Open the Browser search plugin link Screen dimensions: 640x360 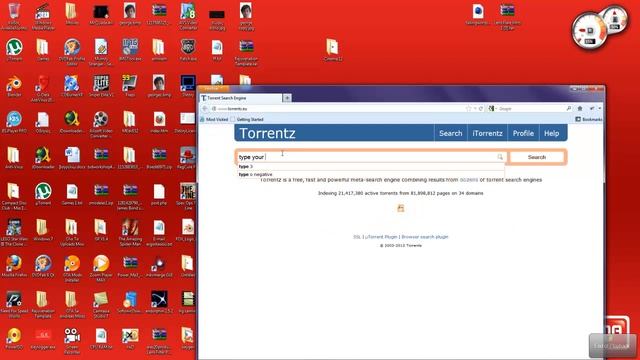pyautogui.click(x=425, y=237)
